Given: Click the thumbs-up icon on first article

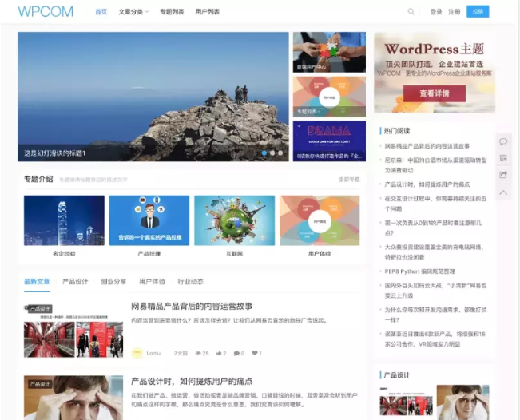Looking at the screenshot, I should pyautogui.click(x=219, y=354).
